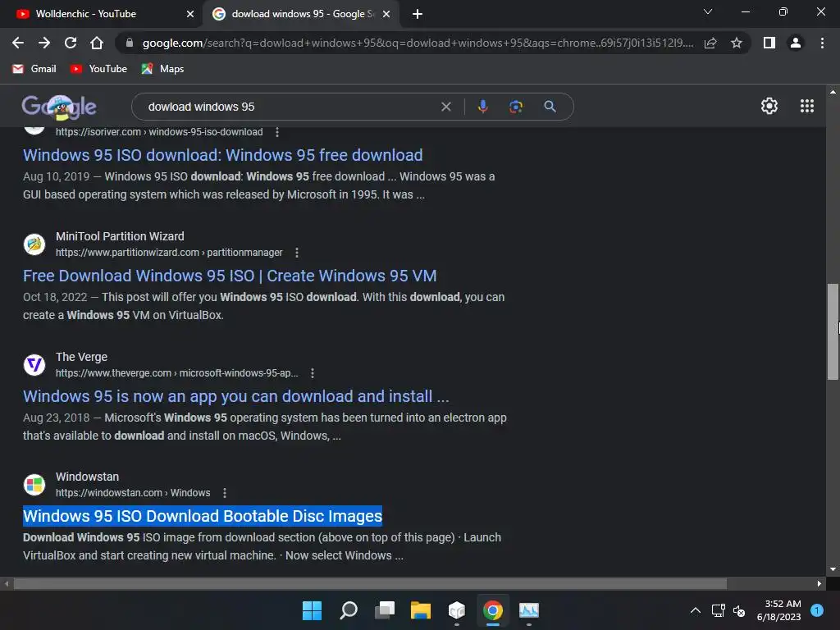Image resolution: width=840 pixels, height=630 pixels.
Task: Go back to the previous page
Action: tap(18, 43)
